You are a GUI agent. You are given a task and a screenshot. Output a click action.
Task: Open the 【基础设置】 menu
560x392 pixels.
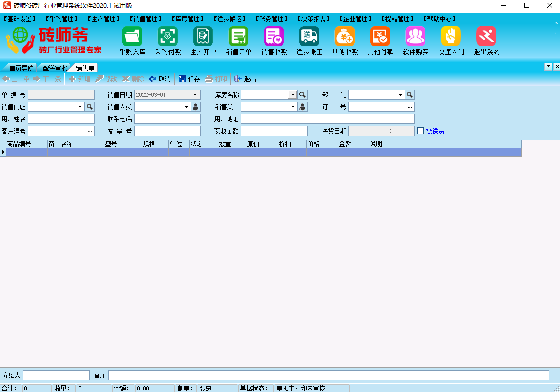(x=20, y=19)
